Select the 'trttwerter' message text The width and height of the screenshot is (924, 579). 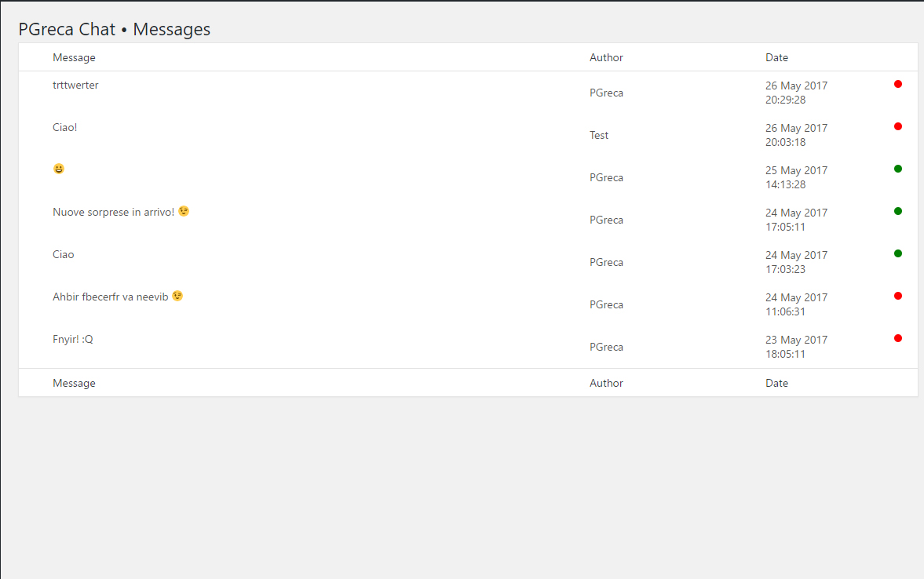click(x=75, y=86)
